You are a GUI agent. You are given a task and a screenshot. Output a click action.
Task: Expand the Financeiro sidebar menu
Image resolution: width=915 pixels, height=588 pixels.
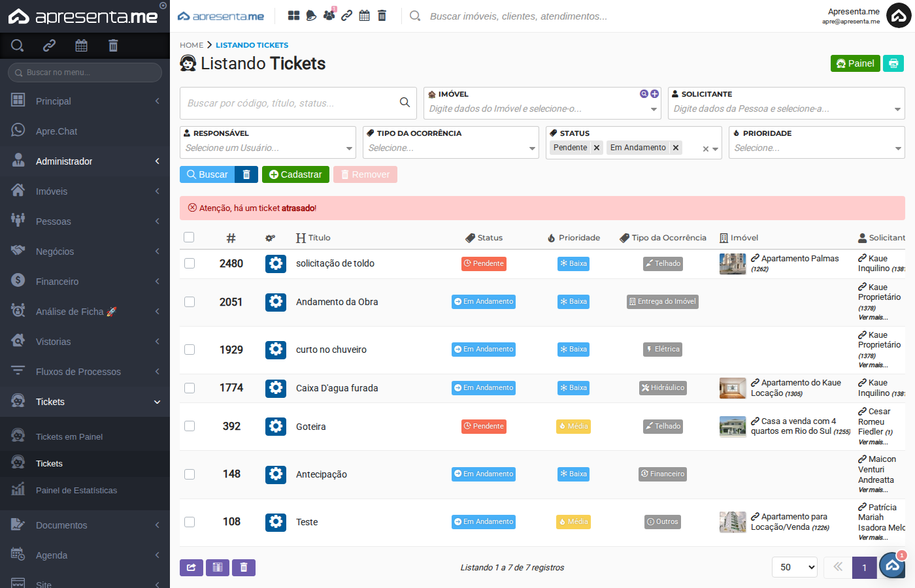[x=85, y=282]
